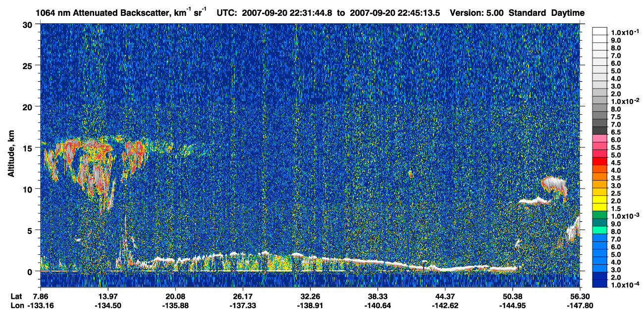The image size is (644, 330).
Task: Click the colorbar label 4.5
Action: (x=616, y=163)
